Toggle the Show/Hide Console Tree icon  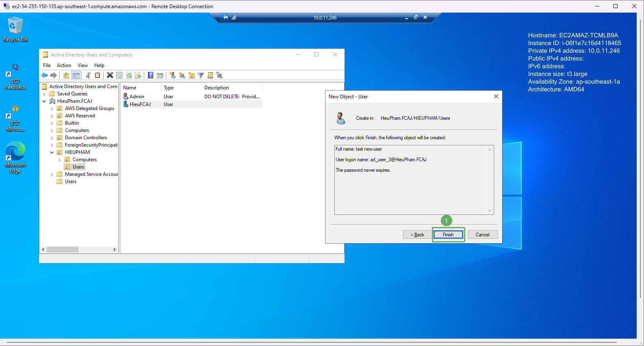click(76, 75)
